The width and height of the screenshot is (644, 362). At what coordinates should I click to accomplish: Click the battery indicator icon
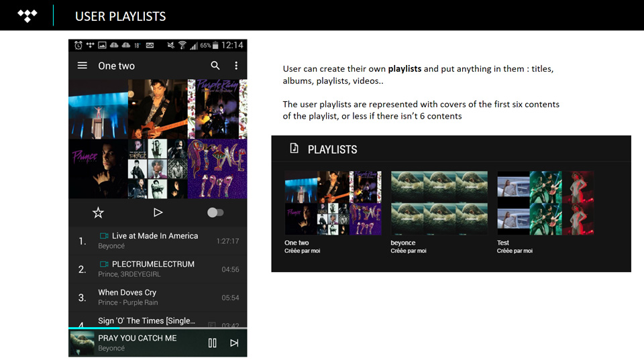click(215, 45)
